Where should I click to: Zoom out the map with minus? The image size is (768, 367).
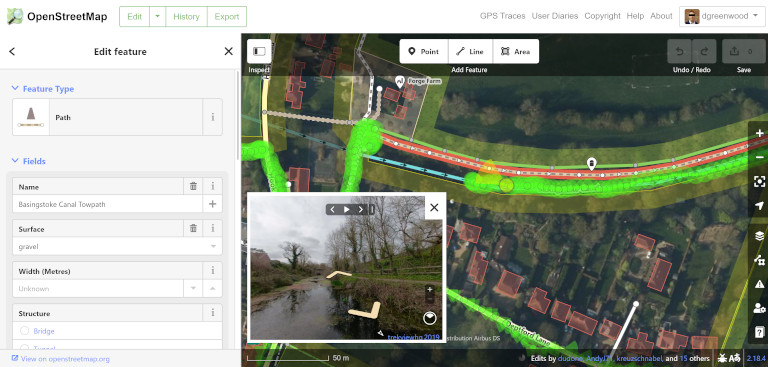tap(759, 157)
